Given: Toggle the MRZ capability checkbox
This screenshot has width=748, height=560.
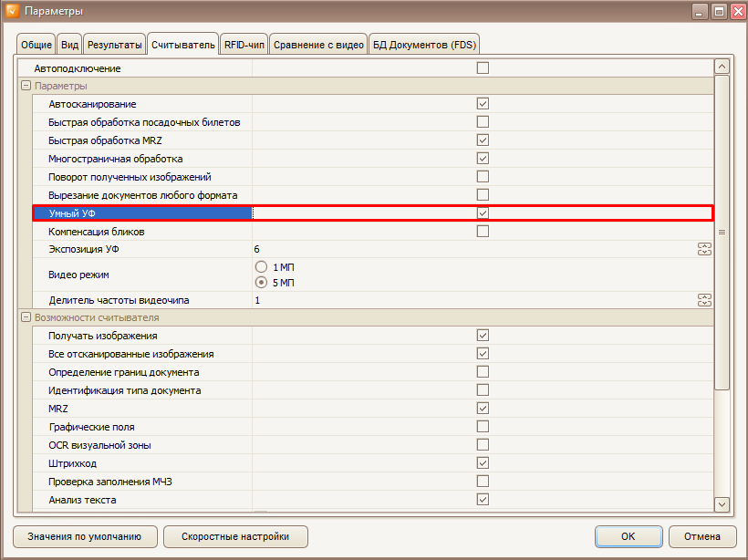Looking at the screenshot, I should pyautogui.click(x=483, y=409).
